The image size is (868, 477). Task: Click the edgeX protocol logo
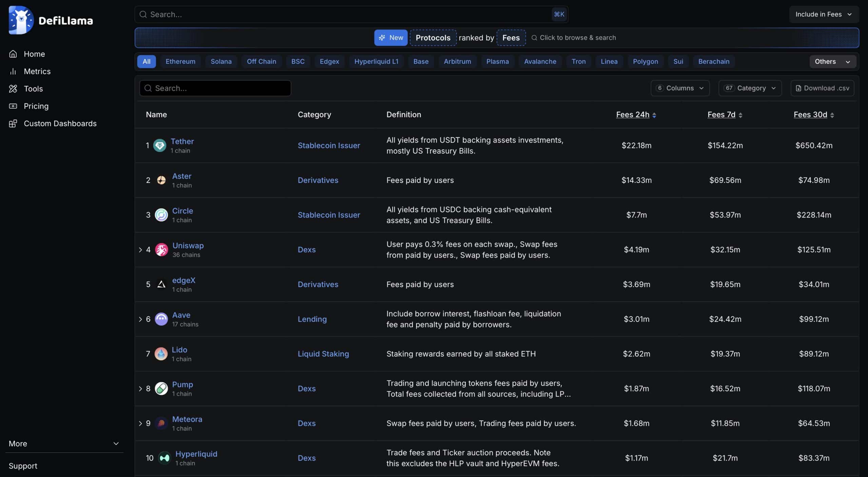coord(161,284)
